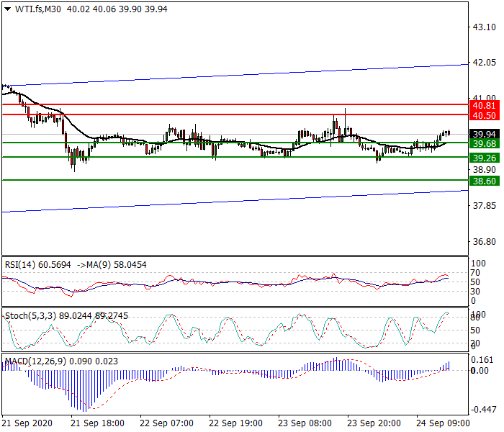Select the 39.26 green support price label
This screenshot has height=432, width=504.
(485, 158)
